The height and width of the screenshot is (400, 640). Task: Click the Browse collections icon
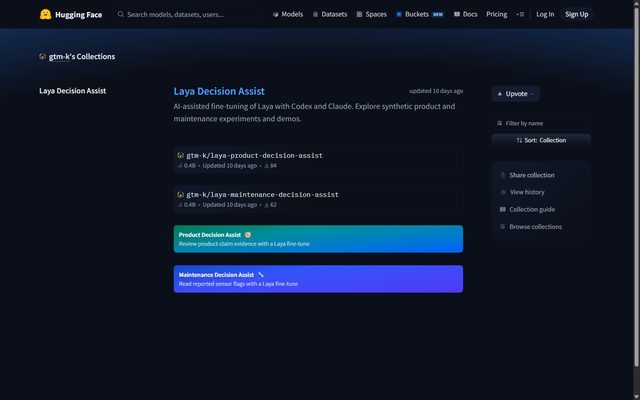pyautogui.click(x=503, y=227)
